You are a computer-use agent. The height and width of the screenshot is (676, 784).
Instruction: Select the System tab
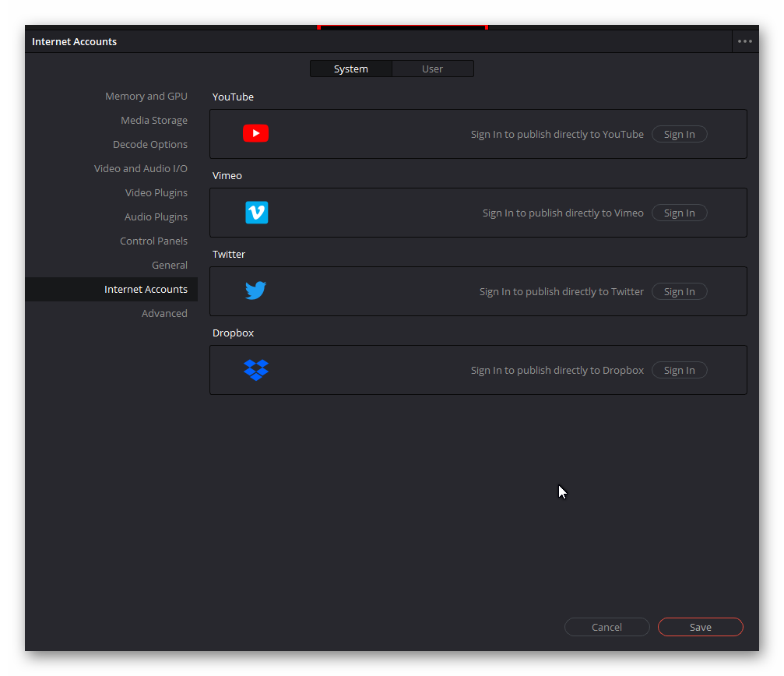[351, 69]
